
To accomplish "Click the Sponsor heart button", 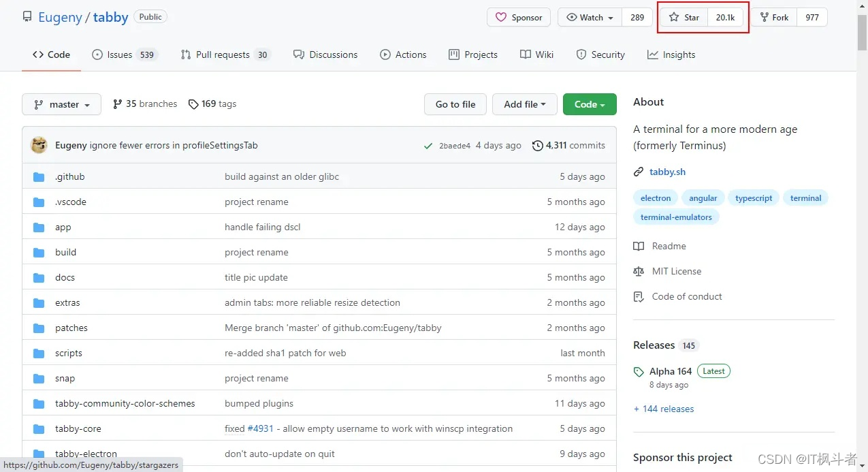I will [519, 18].
